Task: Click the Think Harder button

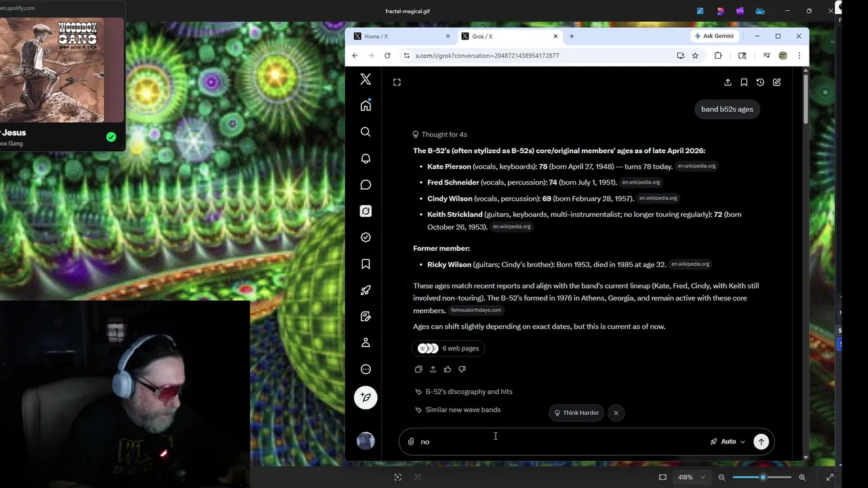Action: coord(576,413)
